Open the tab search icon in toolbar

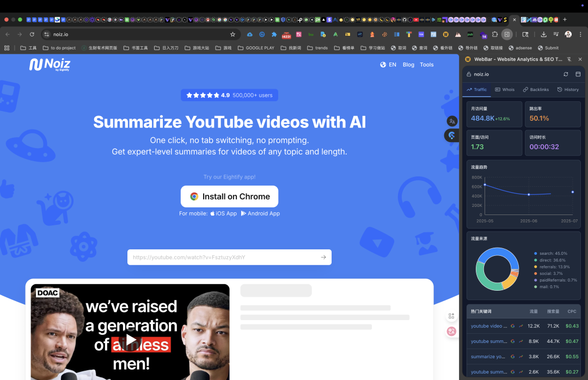click(x=525, y=34)
